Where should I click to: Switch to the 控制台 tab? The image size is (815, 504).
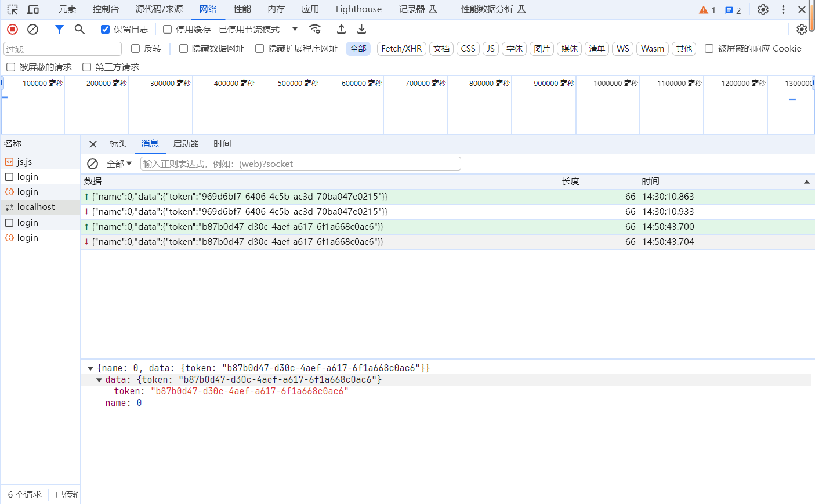coord(106,9)
